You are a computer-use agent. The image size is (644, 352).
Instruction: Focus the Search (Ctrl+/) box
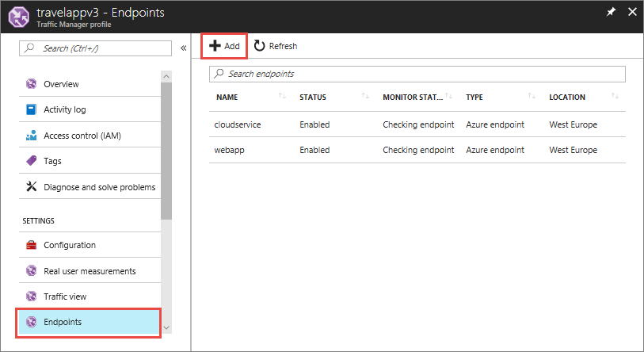point(95,48)
